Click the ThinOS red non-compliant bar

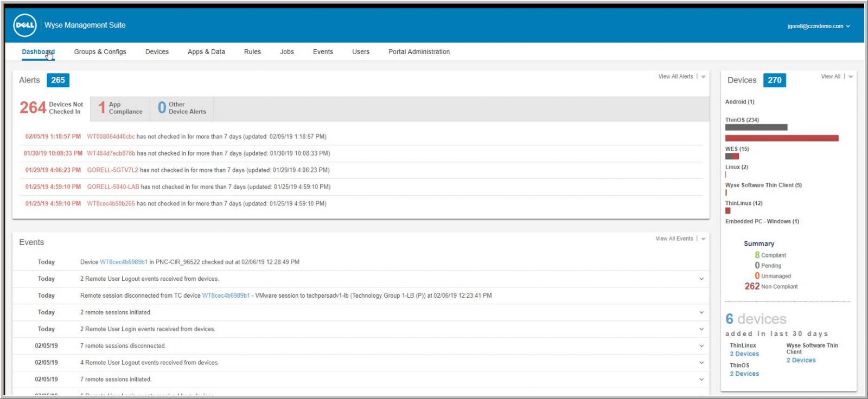[x=782, y=138]
